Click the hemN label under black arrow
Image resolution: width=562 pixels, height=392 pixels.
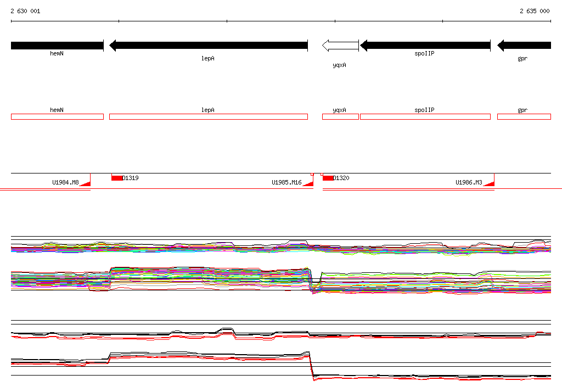tap(57, 53)
